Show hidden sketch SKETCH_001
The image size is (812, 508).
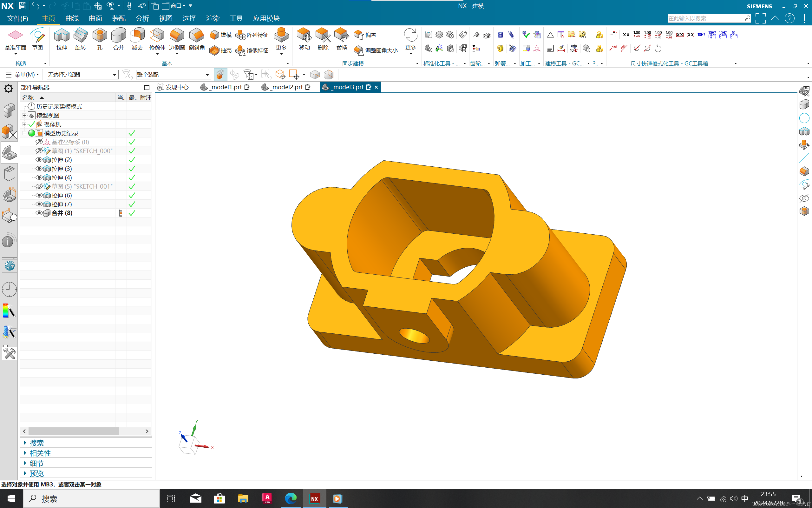point(39,186)
